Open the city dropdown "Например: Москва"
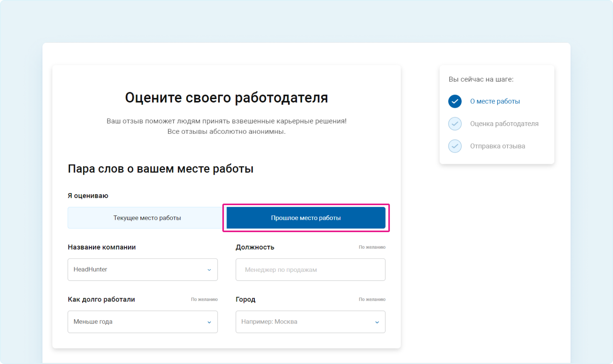613x364 pixels. [x=310, y=322]
